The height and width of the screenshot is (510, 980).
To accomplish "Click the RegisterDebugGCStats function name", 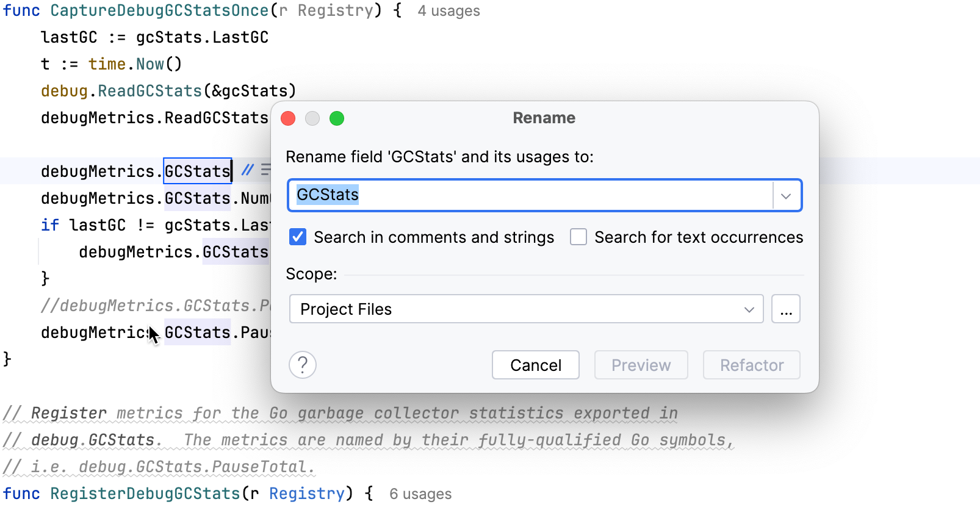I will [x=145, y=494].
